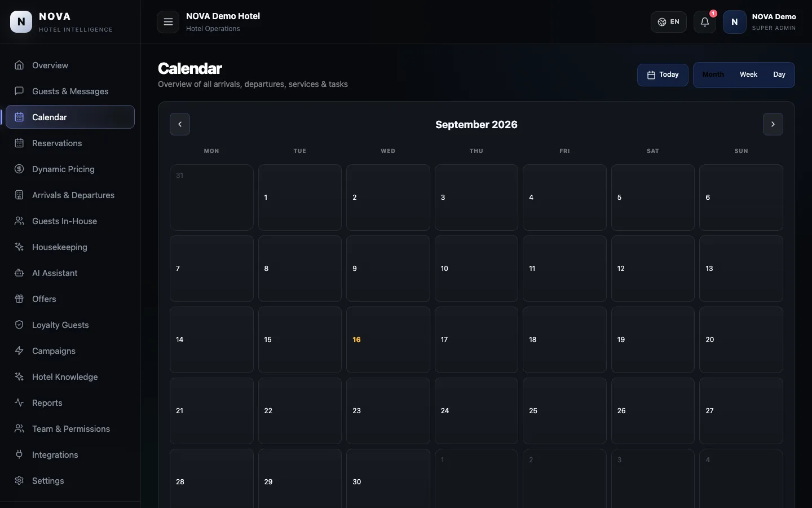Navigate to Dynamic Pricing
The height and width of the screenshot is (508, 812).
[70, 169]
